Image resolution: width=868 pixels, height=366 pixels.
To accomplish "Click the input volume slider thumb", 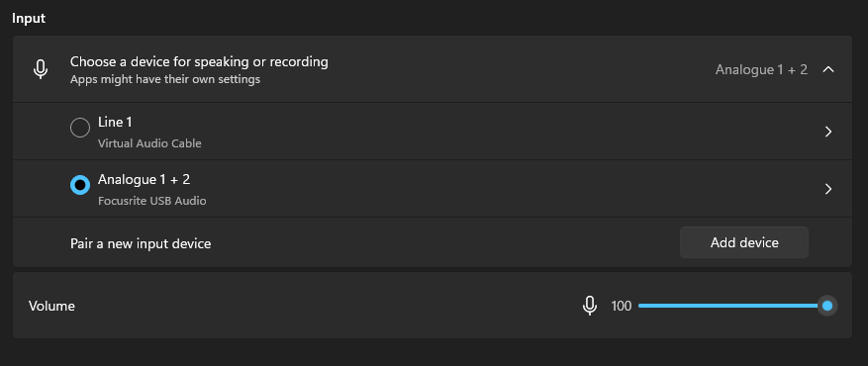I will pos(827,306).
